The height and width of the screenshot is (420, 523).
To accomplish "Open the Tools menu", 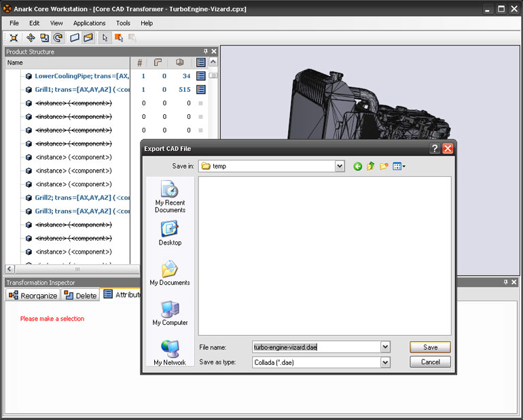I will point(123,23).
